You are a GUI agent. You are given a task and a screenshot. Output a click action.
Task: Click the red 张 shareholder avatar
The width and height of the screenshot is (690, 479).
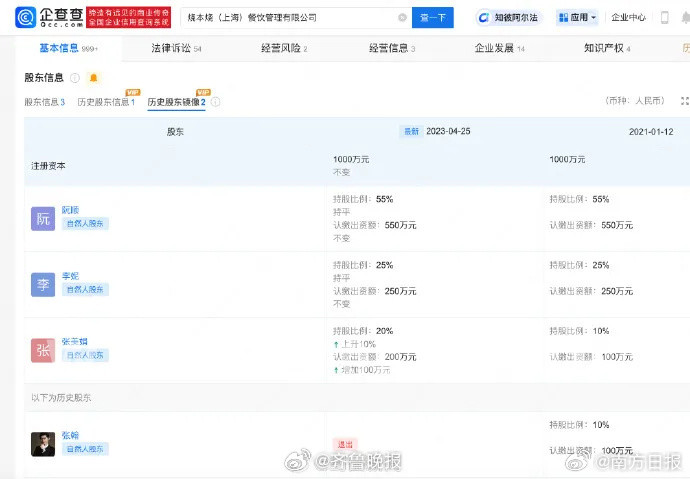click(43, 350)
